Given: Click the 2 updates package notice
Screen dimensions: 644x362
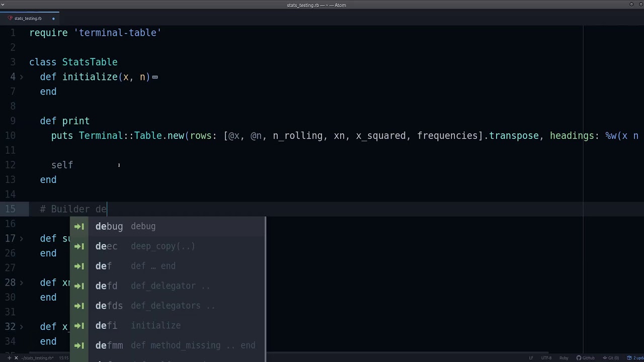Looking at the screenshot, I should click(634, 358).
